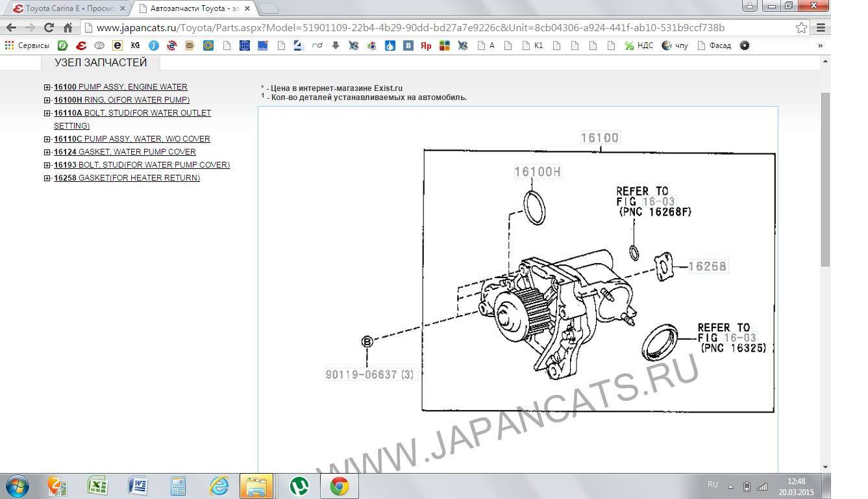The image size is (868, 499).
Task: Expand the 16258 GASKET plus box
Action: [47, 178]
